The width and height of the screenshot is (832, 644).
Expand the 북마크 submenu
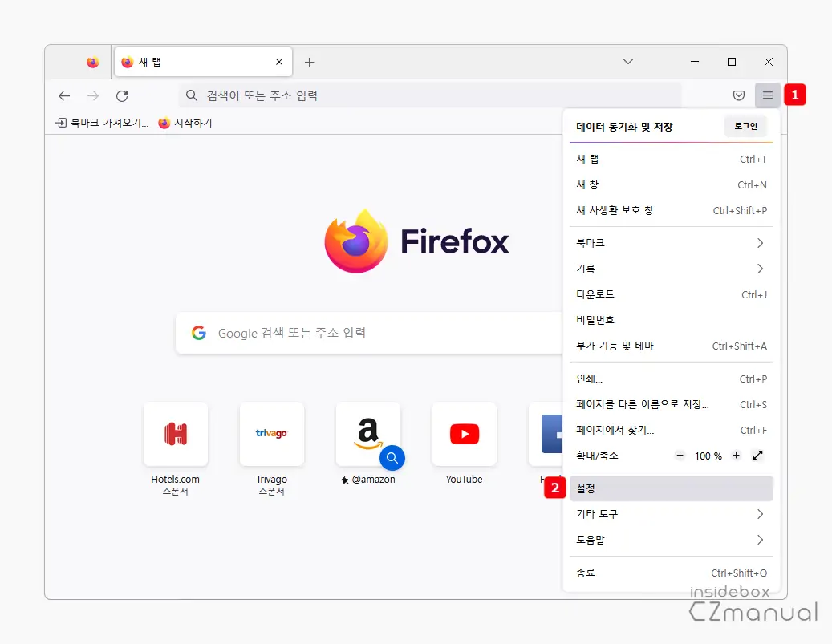coord(672,243)
